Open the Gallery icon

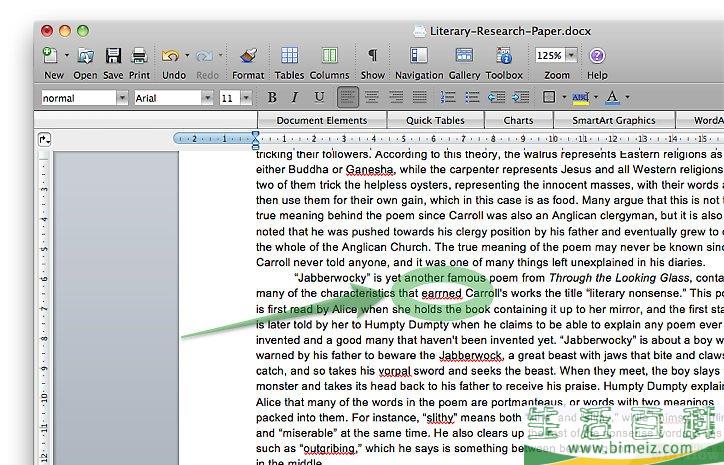click(464, 55)
